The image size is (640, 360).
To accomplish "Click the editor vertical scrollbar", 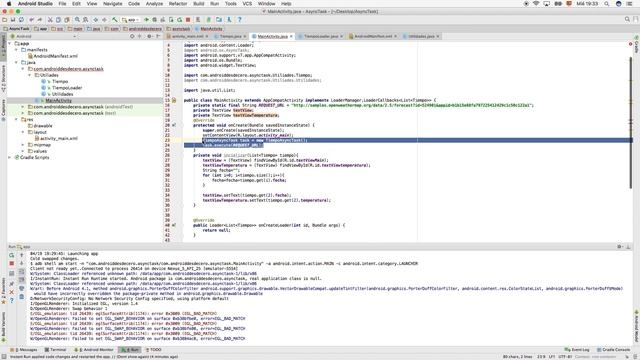I will click(631, 122).
